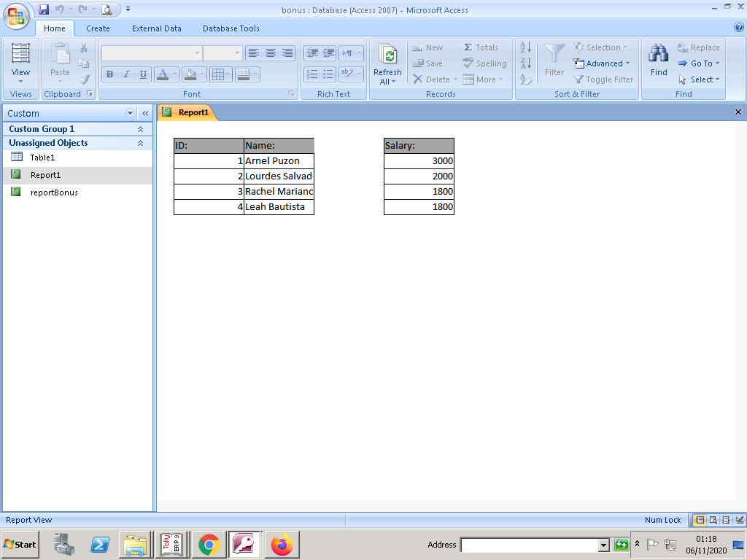Click the Format Painter brush icon
747x560 pixels.
[85, 79]
